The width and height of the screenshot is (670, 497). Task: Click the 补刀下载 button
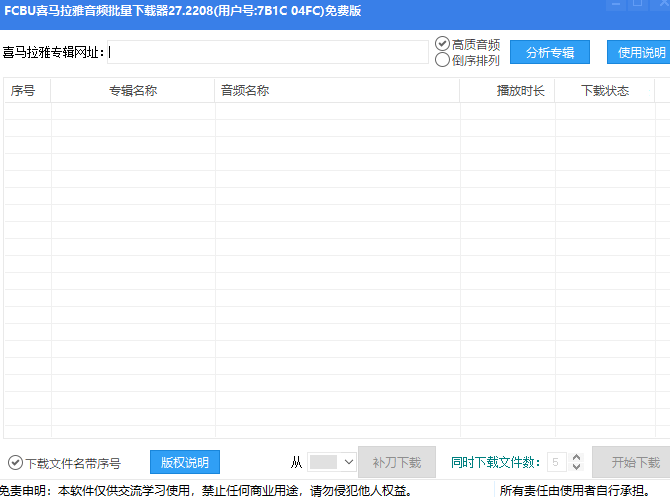coord(397,462)
